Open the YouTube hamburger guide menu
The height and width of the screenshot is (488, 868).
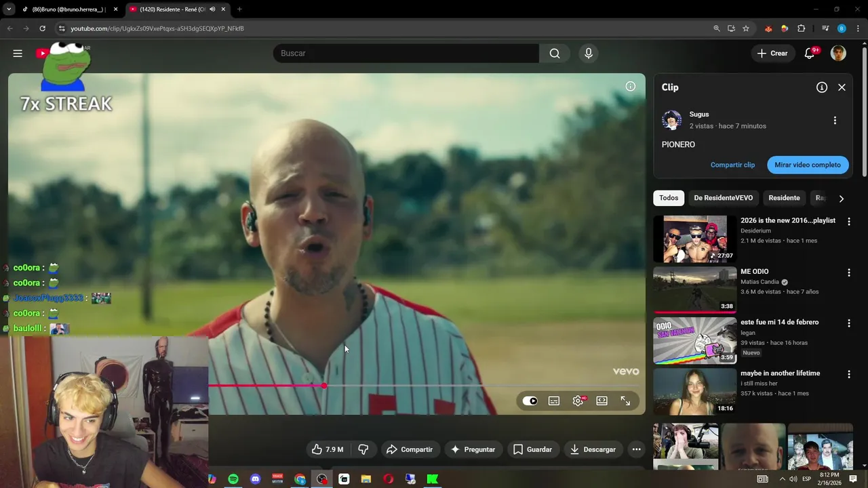click(x=18, y=54)
